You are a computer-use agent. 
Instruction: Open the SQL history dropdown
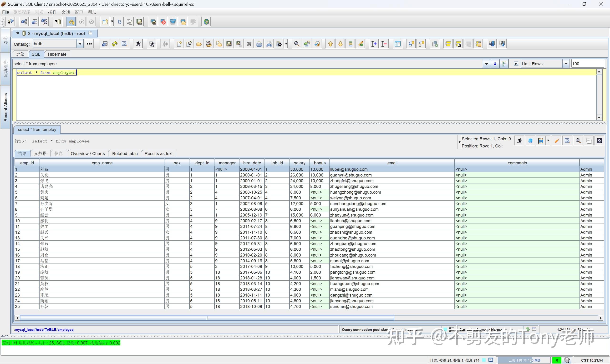point(486,64)
